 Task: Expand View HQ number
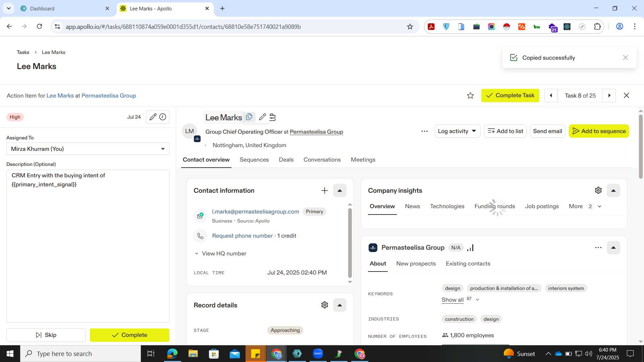coord(220,254)
